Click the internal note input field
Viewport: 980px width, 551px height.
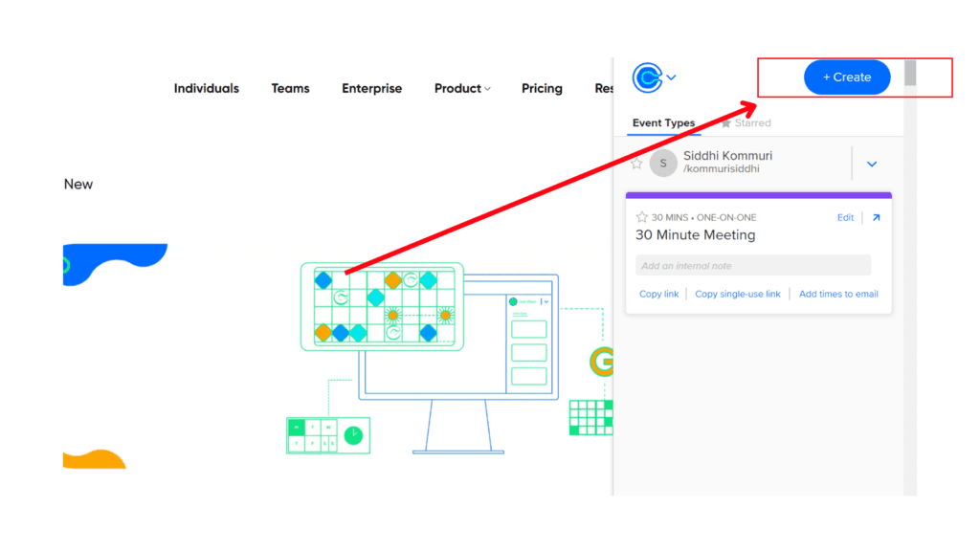753,265
